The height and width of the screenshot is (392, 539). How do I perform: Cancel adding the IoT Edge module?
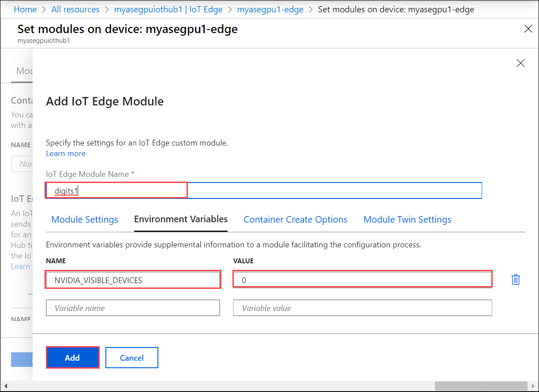point(131,357)
